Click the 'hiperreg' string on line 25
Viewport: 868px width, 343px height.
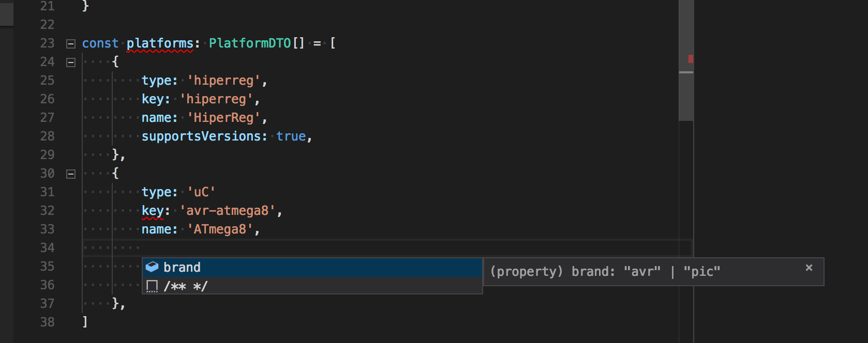[223, 81]
